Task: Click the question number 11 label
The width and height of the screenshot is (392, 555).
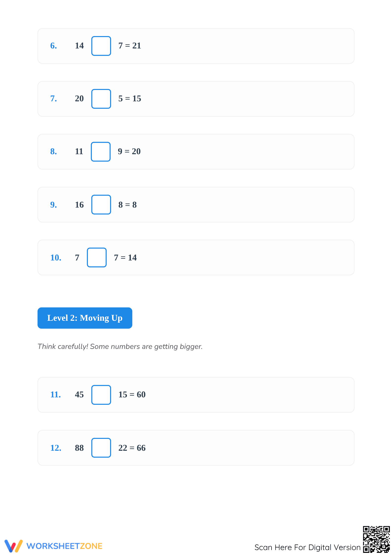Action: [56, 395]
